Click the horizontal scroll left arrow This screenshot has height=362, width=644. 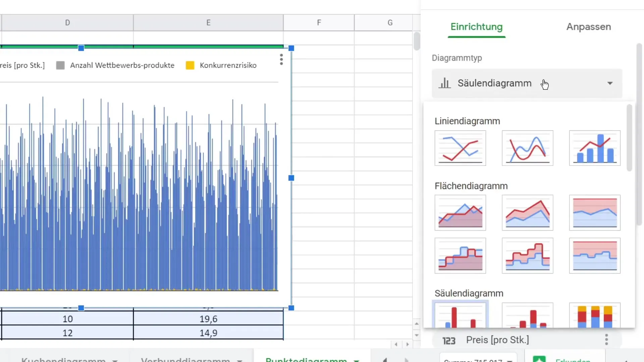396,344
